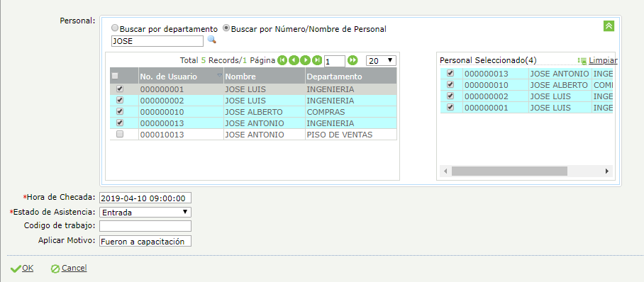Go to last page of records

point(316,60)
